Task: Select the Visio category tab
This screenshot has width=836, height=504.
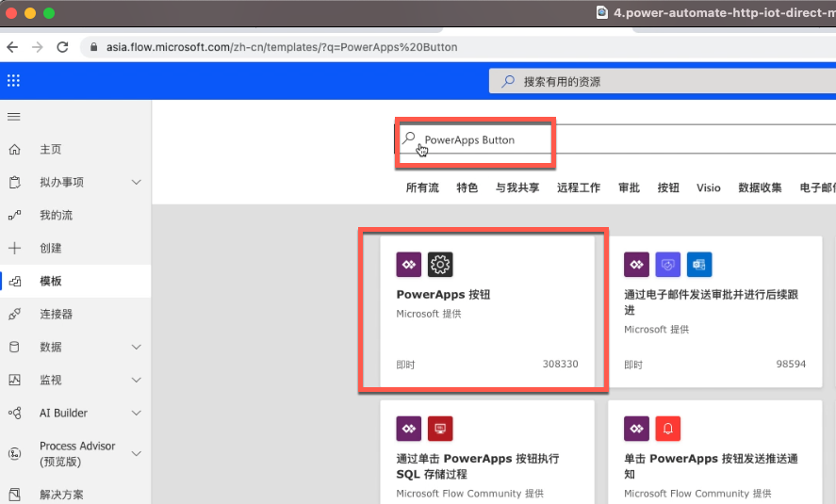Action: point(709,187)
